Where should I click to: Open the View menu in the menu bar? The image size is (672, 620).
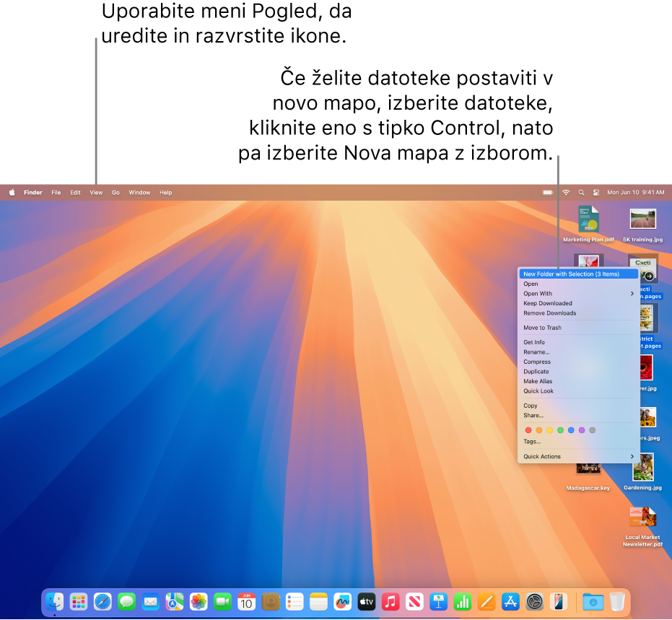point(96,193)
